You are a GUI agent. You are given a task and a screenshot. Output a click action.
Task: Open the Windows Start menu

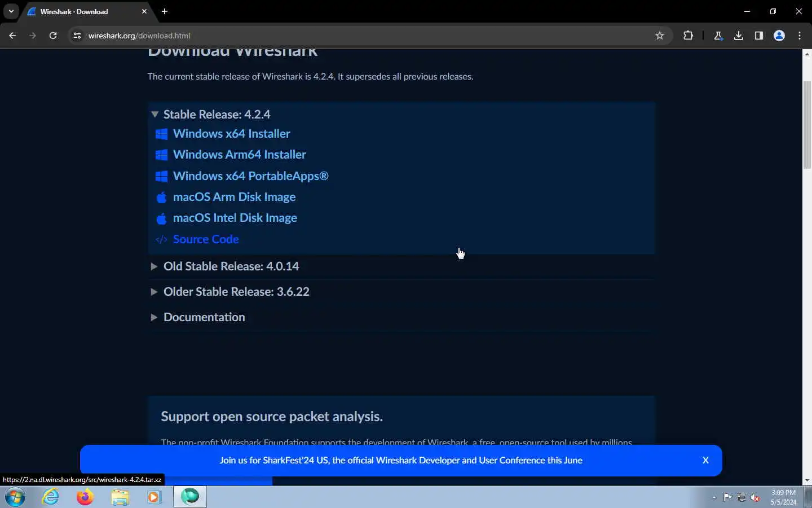coord(15,497)
